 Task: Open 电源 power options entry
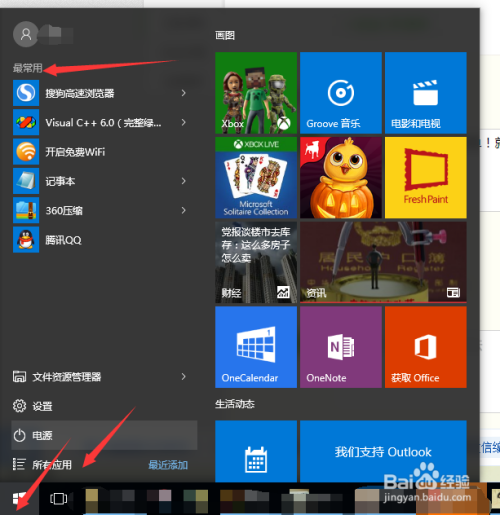point(104,435)
